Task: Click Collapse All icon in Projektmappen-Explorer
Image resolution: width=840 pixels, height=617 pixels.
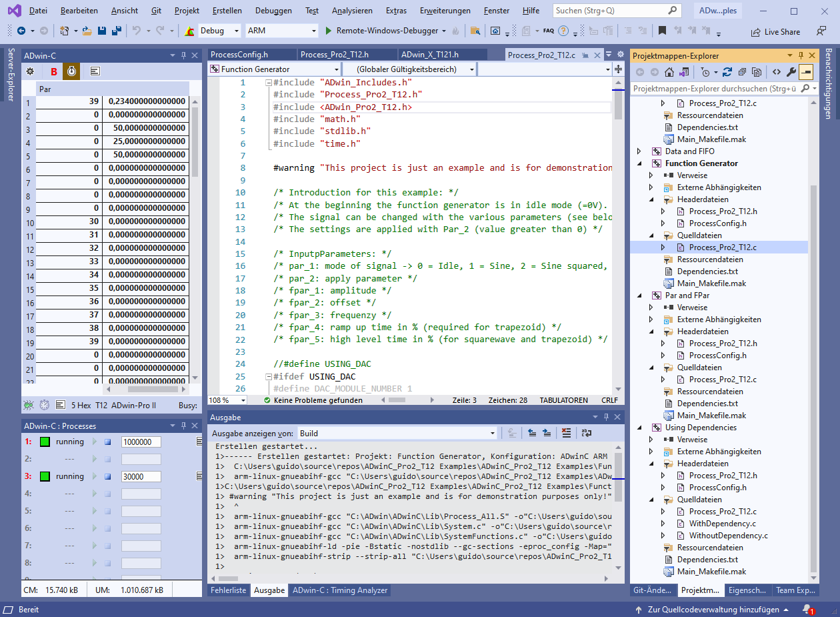Action: click(742, 72)
